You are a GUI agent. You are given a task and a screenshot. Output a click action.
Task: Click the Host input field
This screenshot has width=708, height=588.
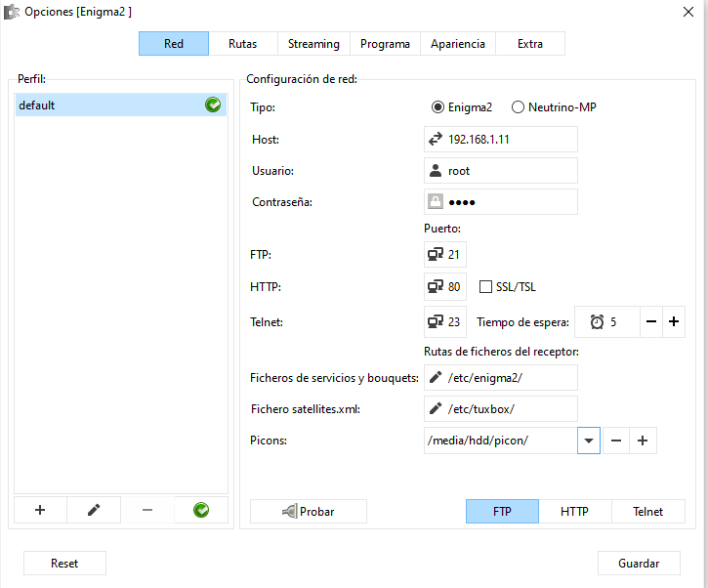[510, 140]
